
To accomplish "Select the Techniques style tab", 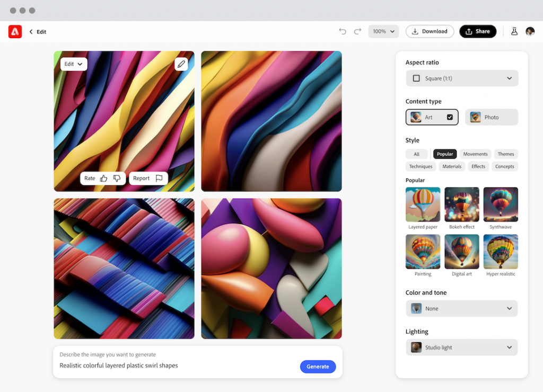I will pos(421,166).
